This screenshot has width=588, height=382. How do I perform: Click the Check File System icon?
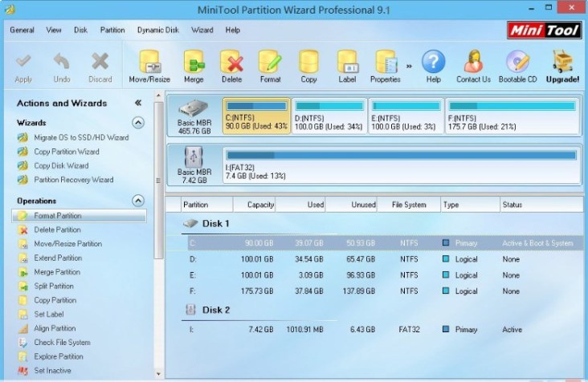[23, 343]
